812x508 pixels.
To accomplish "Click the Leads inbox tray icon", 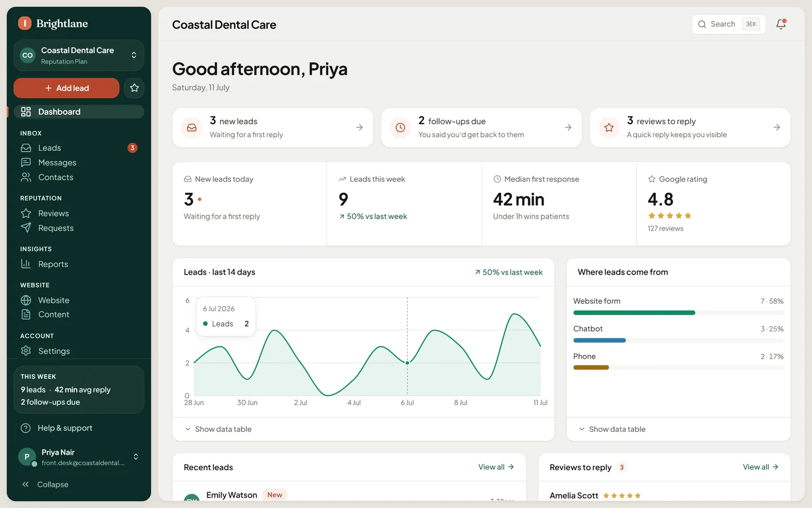I will pos(26,148).
